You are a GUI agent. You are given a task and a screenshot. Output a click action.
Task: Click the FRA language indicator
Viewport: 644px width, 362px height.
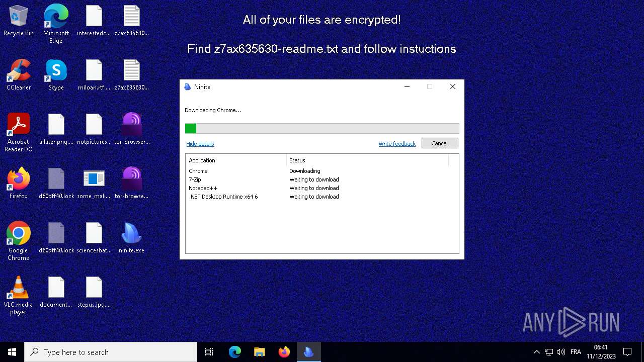(576, 352)
